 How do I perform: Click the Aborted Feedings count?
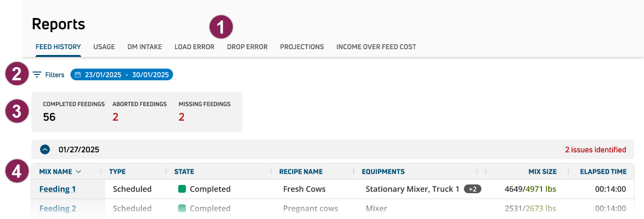pos(116,117)
